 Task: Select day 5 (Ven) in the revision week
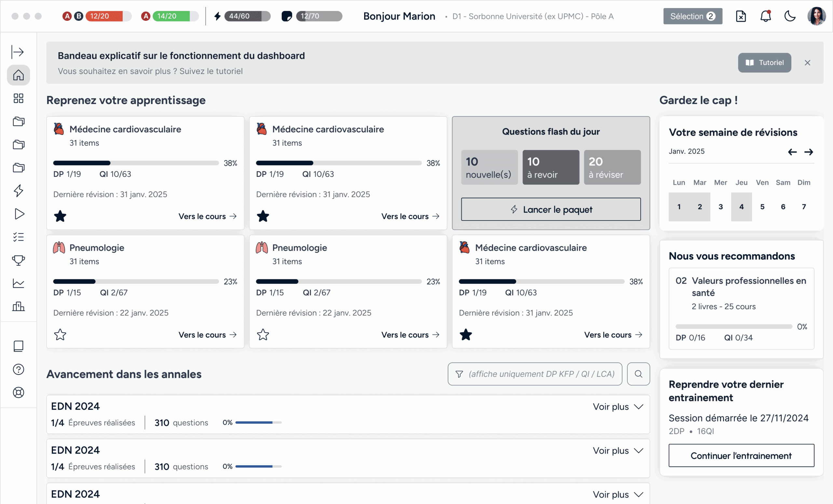762,207
